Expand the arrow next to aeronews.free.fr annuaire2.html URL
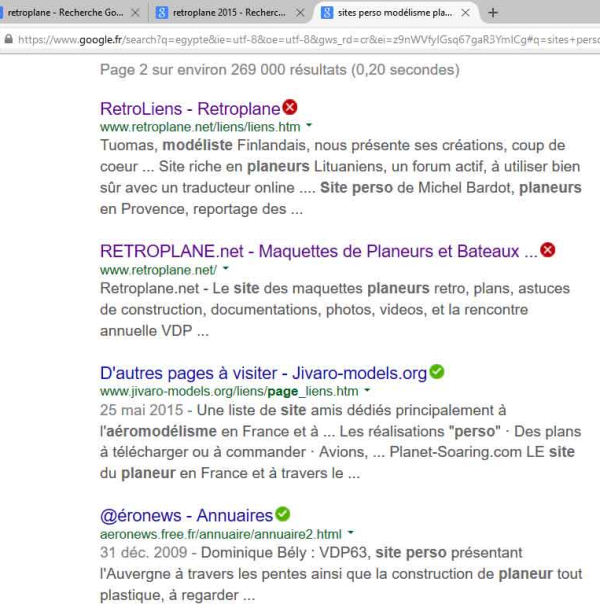The image size is (600, 615). click(351, 532)
